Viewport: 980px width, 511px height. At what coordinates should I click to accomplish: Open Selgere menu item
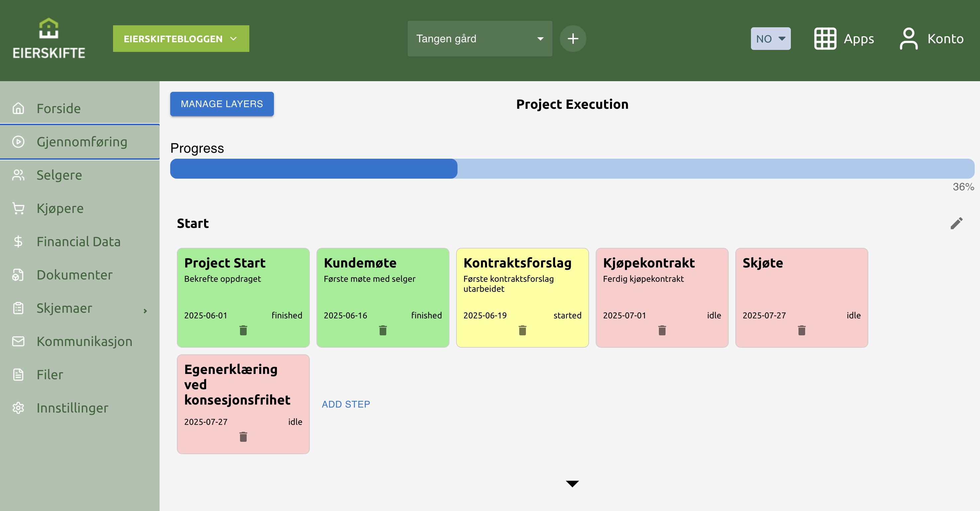coord(79,175)
